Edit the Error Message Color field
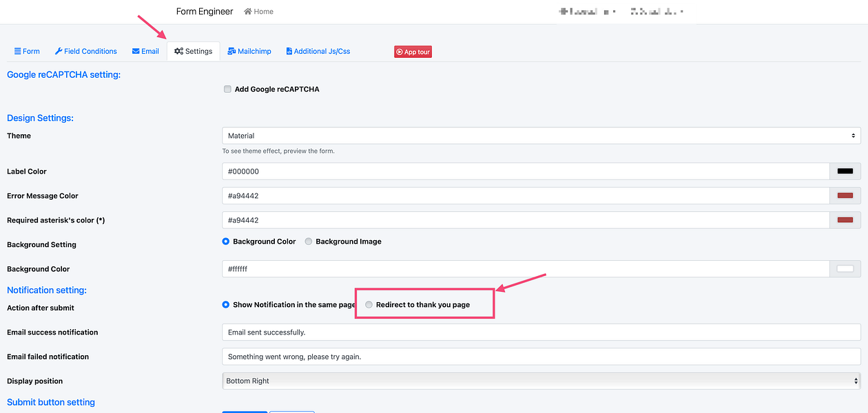The height and width of the screenshot is (413, 868). (x=526, y=195)
